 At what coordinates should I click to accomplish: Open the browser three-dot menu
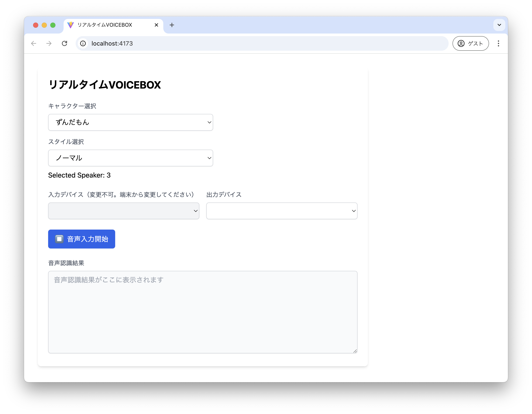pos(498,43)
